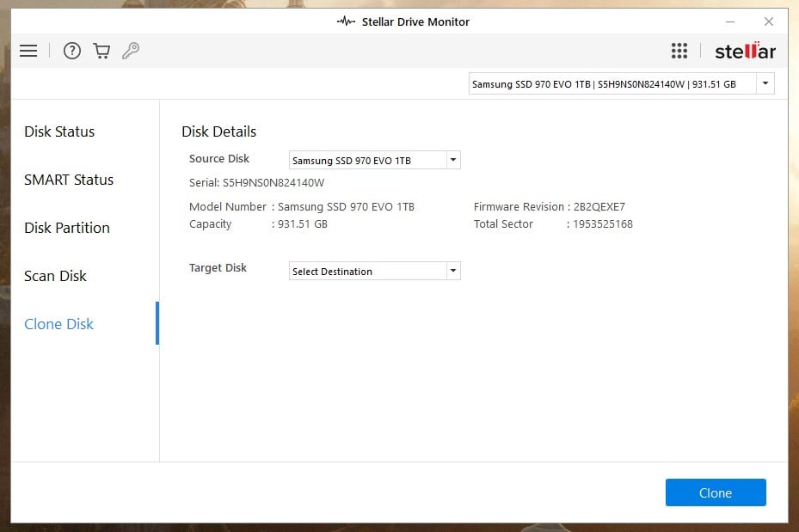Expand the Source Disk dropdown arrow

pos(453,160)
